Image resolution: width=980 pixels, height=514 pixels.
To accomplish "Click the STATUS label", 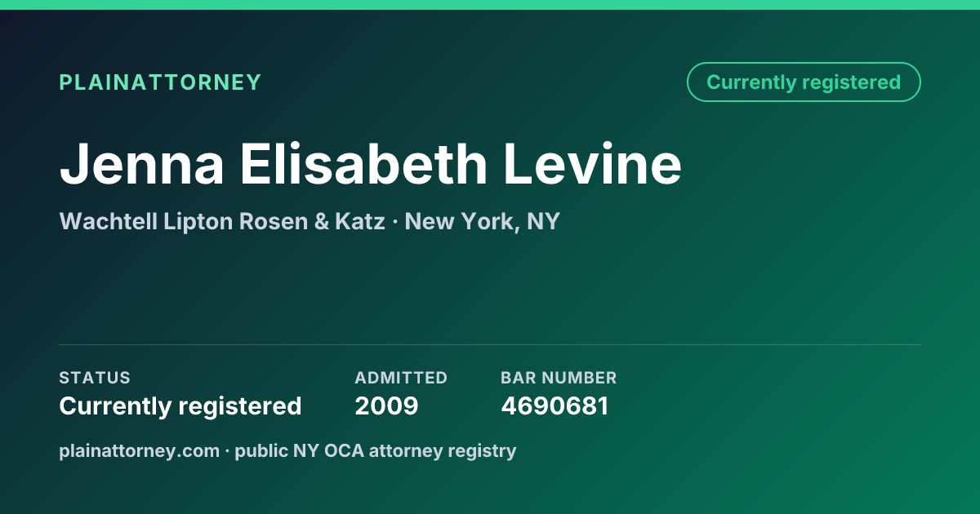I will [95, 378].
